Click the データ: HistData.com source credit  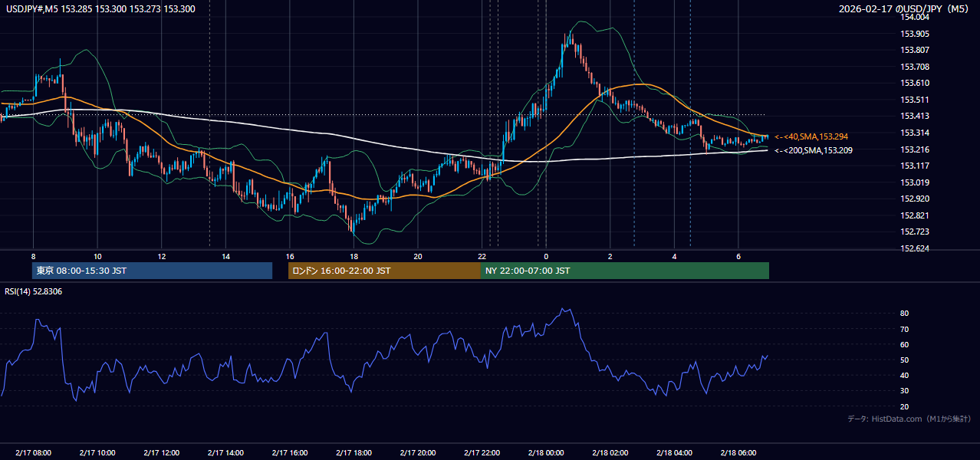click(x=909, y=419)
